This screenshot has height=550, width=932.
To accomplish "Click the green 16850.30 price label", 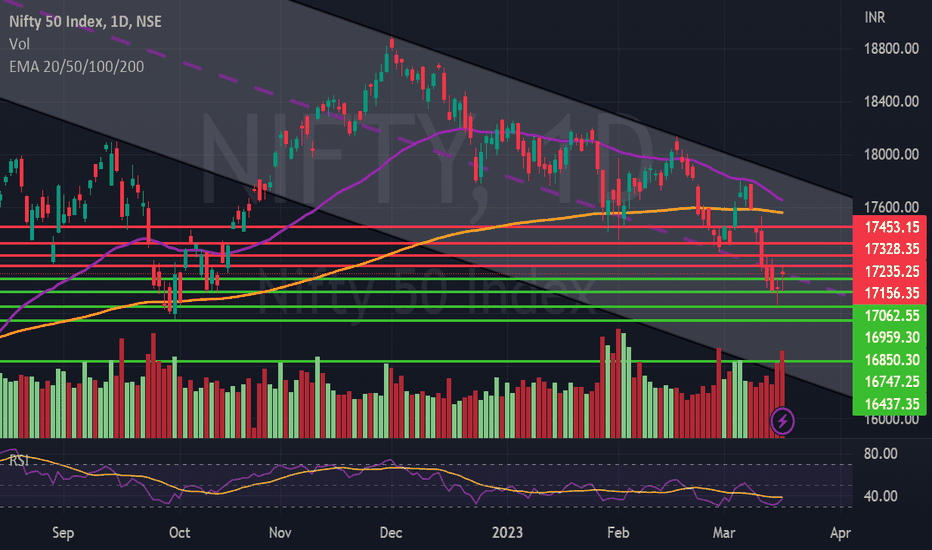I will pyautogui.click(x=892, y=360).
